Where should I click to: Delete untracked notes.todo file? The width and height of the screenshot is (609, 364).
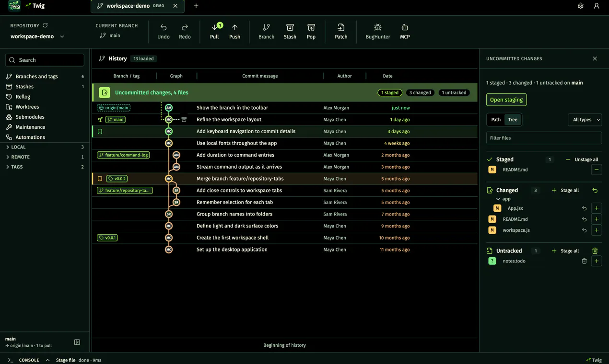[584, 261]
